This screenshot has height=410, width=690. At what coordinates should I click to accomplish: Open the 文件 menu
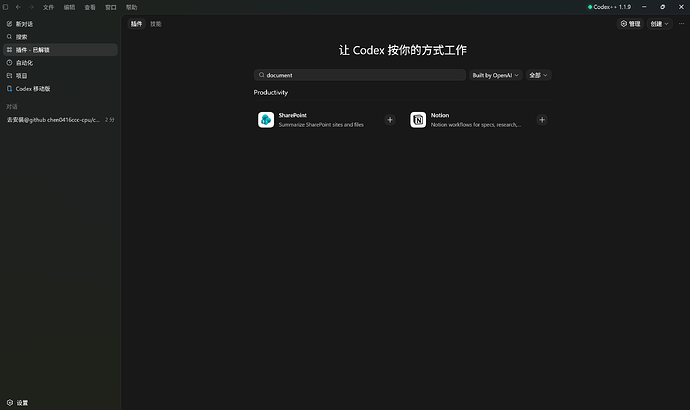coord(48,7)
